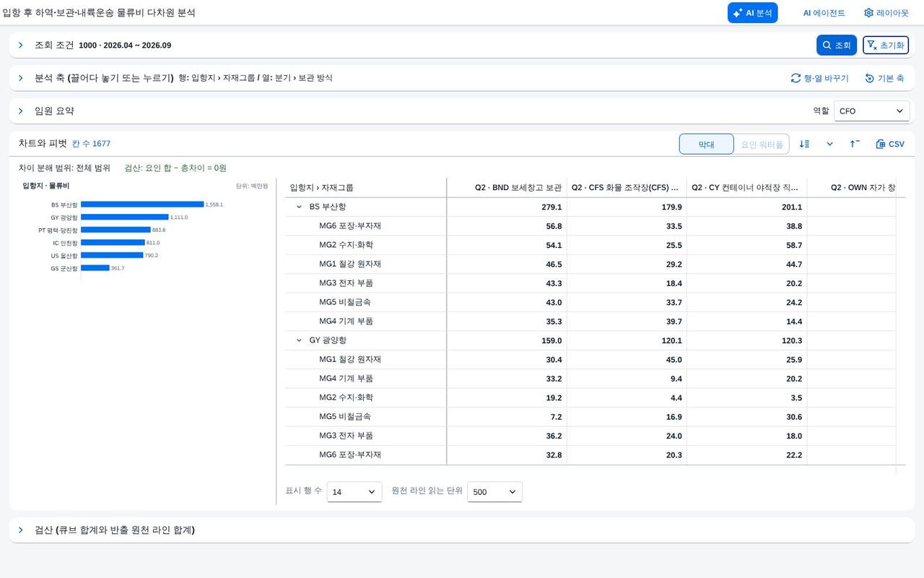The image size is (924, 578).
Task: Click GY 광양항 CFS value 120.1
Action: (x=671, y=341)
